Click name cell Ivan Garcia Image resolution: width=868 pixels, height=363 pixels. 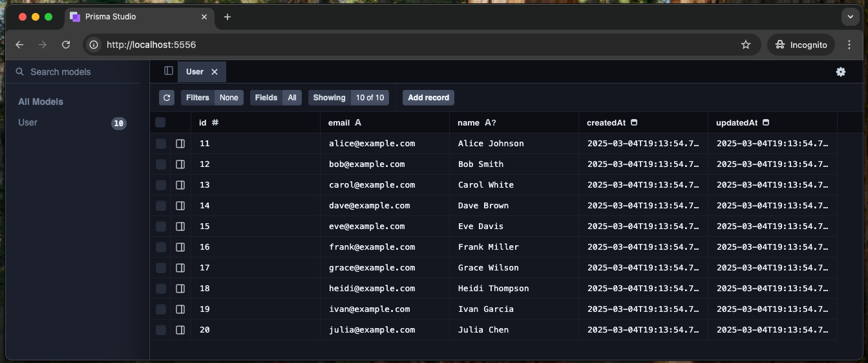tap(514, 309)
